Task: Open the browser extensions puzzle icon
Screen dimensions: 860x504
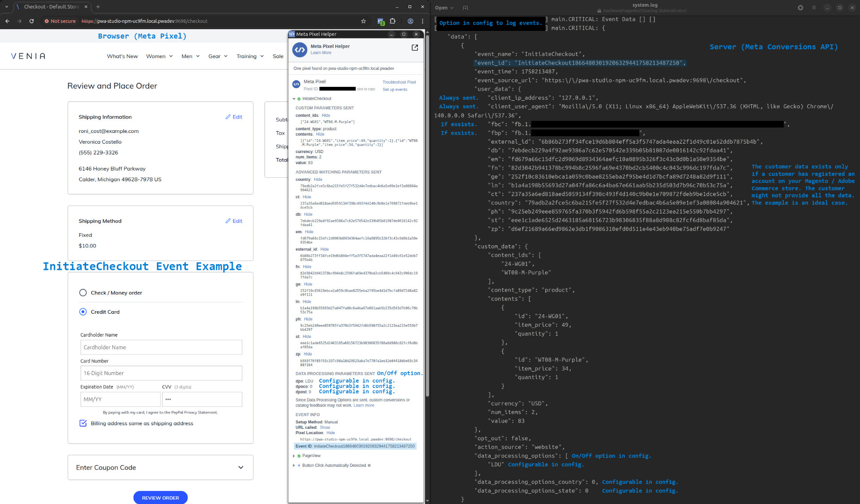Action: 393,21
